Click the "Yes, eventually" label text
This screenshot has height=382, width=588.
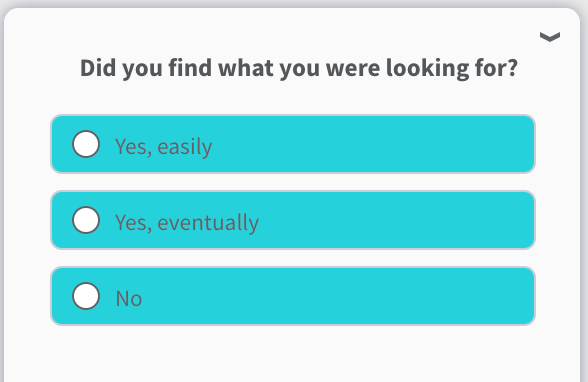coord(187,222)
